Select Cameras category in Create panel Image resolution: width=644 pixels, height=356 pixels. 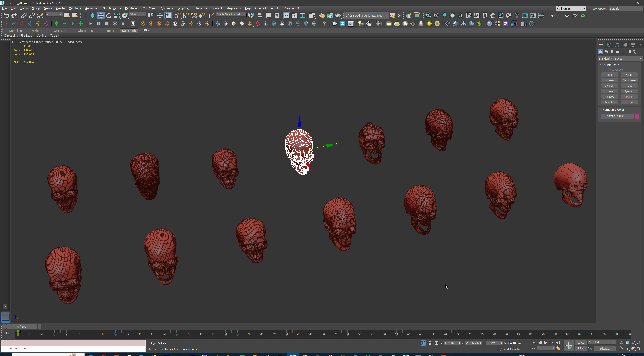pos(618,52)
